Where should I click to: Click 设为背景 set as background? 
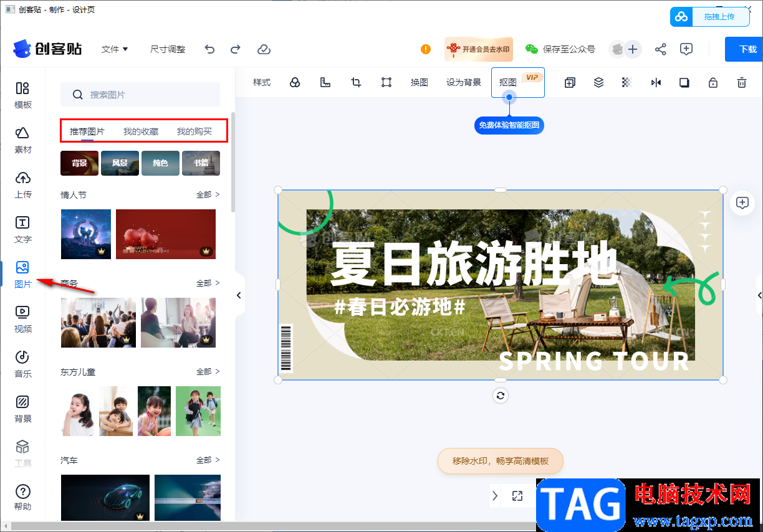click(464, 82)
